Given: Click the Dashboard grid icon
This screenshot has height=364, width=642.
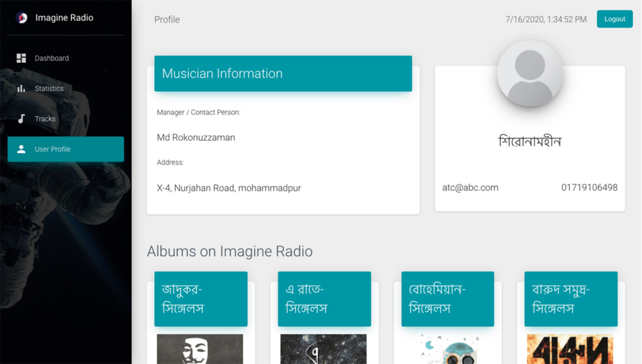Looking at the screenshot, I should (x=21, y=58).
